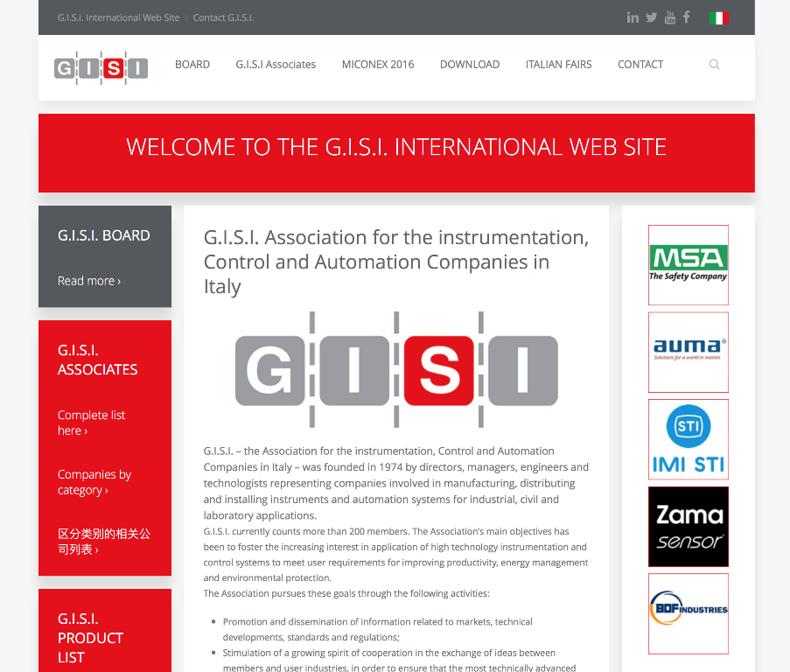The width and height of the screenshot is (790, 672).
Task: Click the Twitter bird icon
Action: click(x=652, y=17)
